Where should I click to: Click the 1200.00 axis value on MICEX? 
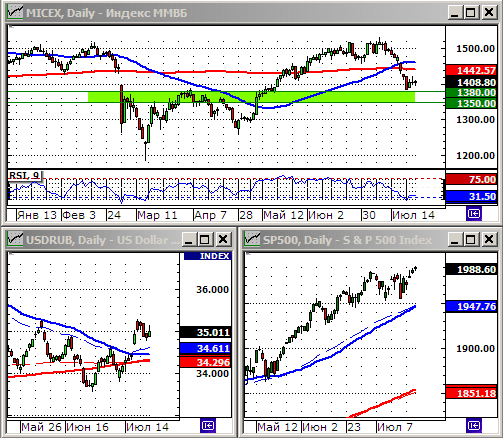click(x=475, y=155)
